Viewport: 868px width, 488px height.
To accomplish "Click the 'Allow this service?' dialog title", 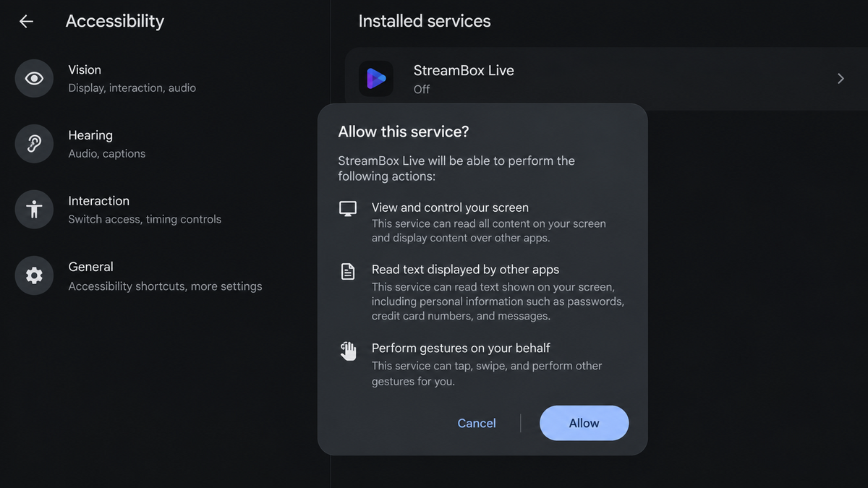I will coord(404,132).
